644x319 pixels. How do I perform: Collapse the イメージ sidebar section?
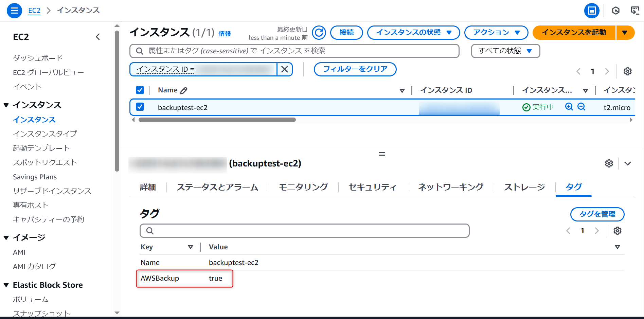(x=6, y=238)
